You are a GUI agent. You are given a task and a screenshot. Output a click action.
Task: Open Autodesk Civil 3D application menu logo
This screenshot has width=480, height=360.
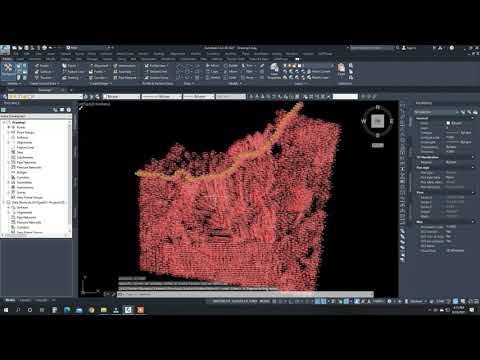(5, 50)
